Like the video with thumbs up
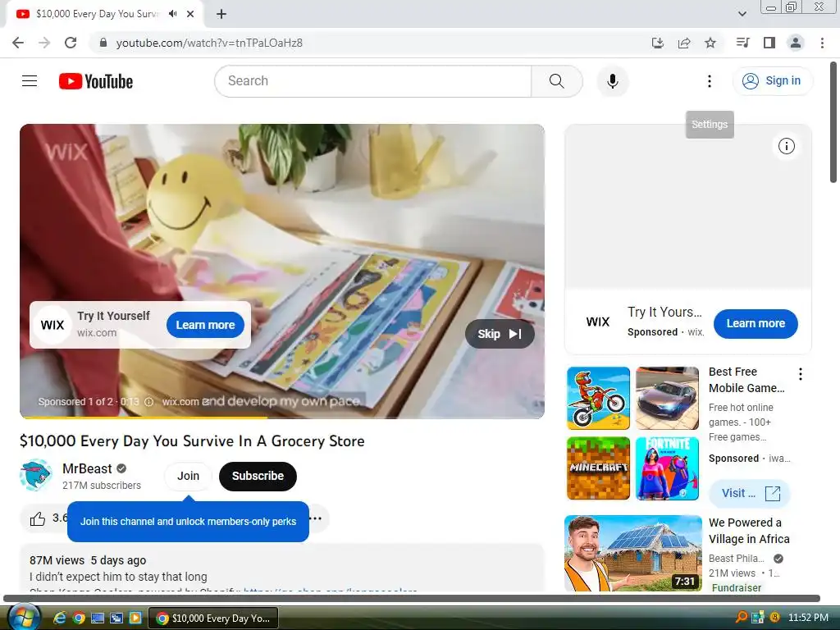 pyautogui.click(x=38, y=518)
